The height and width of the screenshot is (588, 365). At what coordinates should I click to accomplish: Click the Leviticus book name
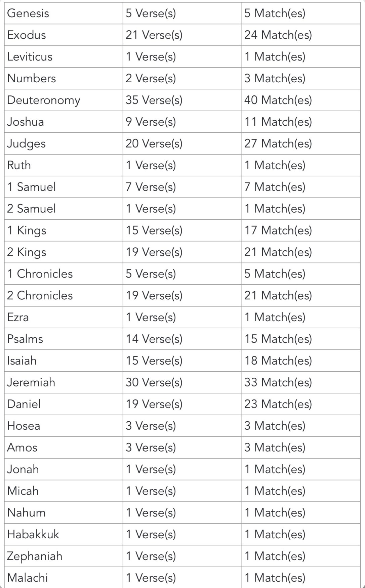[x=30, y=57]
